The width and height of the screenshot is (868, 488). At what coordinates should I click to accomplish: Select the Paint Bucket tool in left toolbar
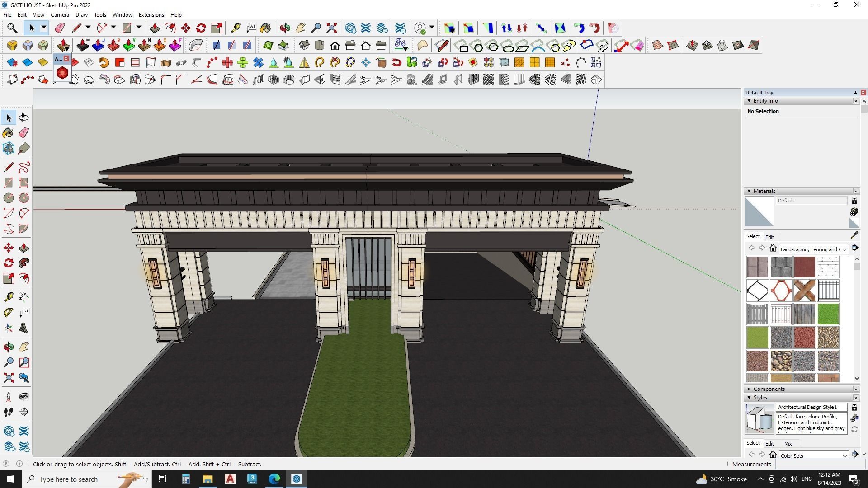click(x=8, y=133)
